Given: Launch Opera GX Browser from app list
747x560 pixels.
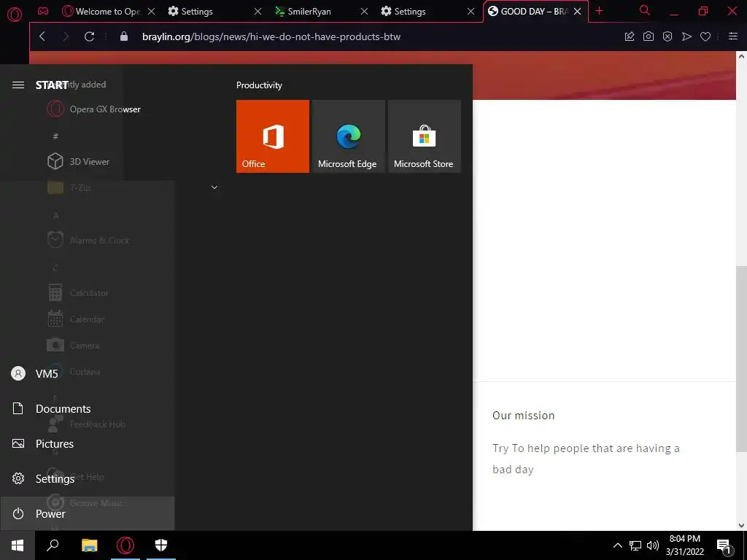Looking at the screenshot, I should click(94, 109).
